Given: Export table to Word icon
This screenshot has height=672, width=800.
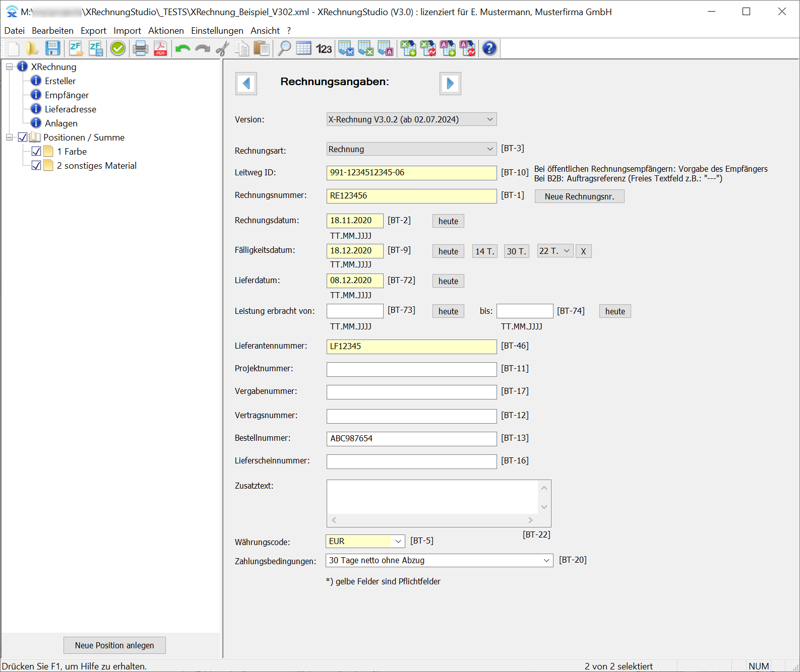Looking at the screenshot, I should (x=346, y=49).
